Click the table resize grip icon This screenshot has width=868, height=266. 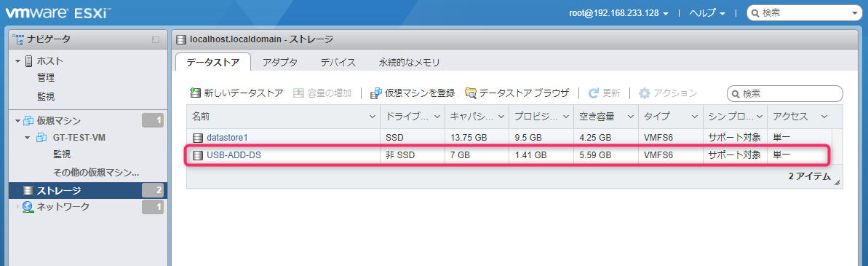pos(837,182)
